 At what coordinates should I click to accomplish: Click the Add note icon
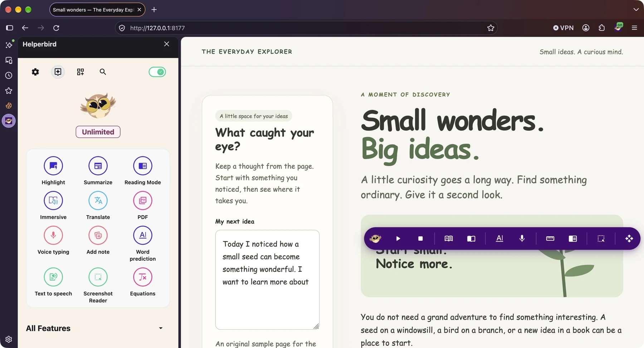point(98,235)
